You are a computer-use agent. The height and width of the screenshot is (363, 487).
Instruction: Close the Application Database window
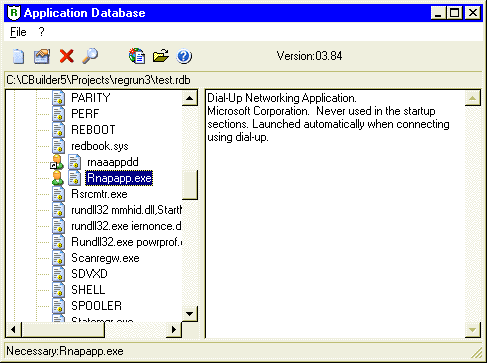pos(473,13)
